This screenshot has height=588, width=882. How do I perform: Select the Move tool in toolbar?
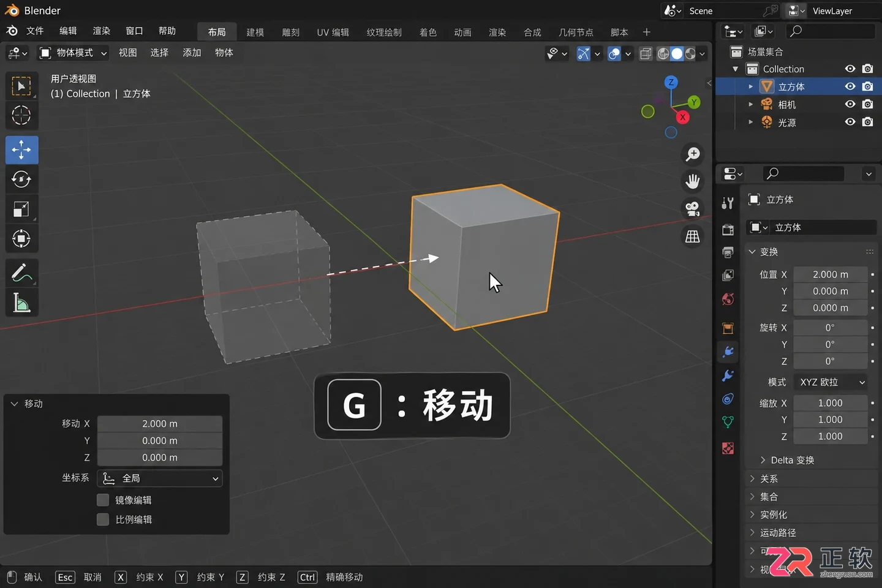click(x=21, y=149)
